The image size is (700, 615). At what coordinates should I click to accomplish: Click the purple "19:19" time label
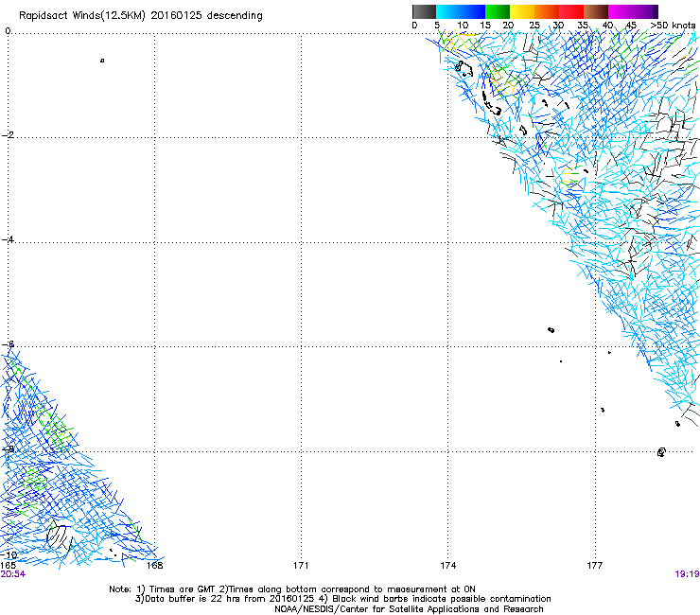[x=687, y=574]
